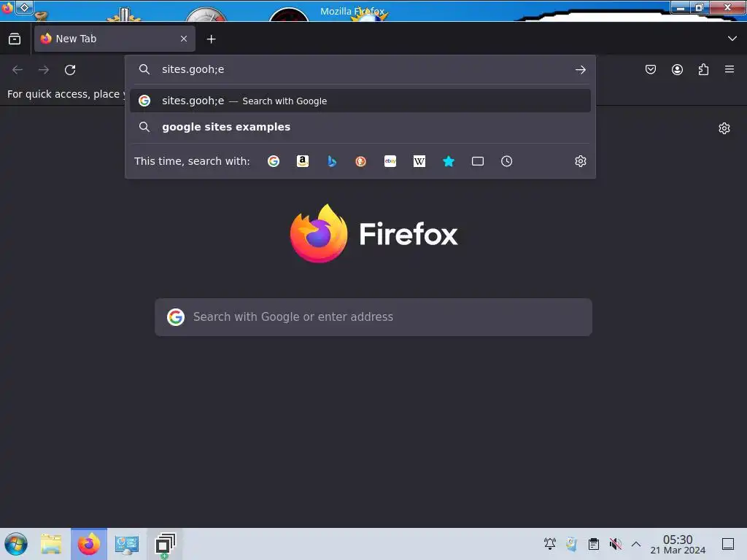This screenshot has width=747, height=560.
Task: Open the Firefox account menu
Action: pyautogui.click(x=677, y=69)
